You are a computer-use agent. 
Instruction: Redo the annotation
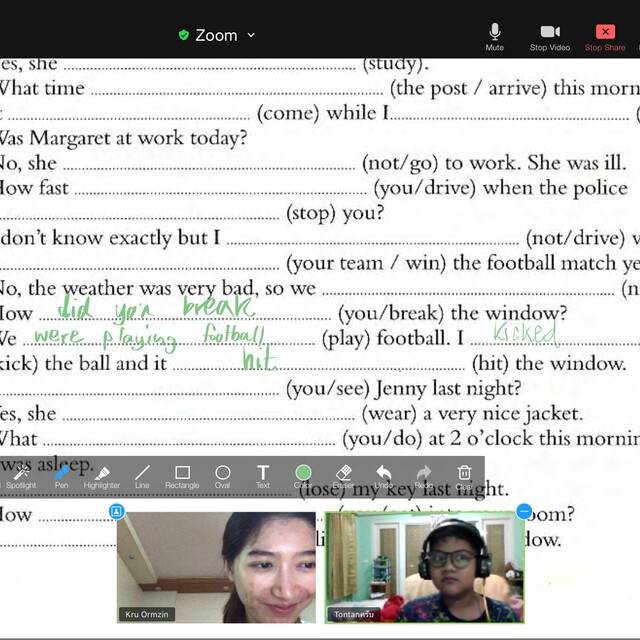click(424, 477)
